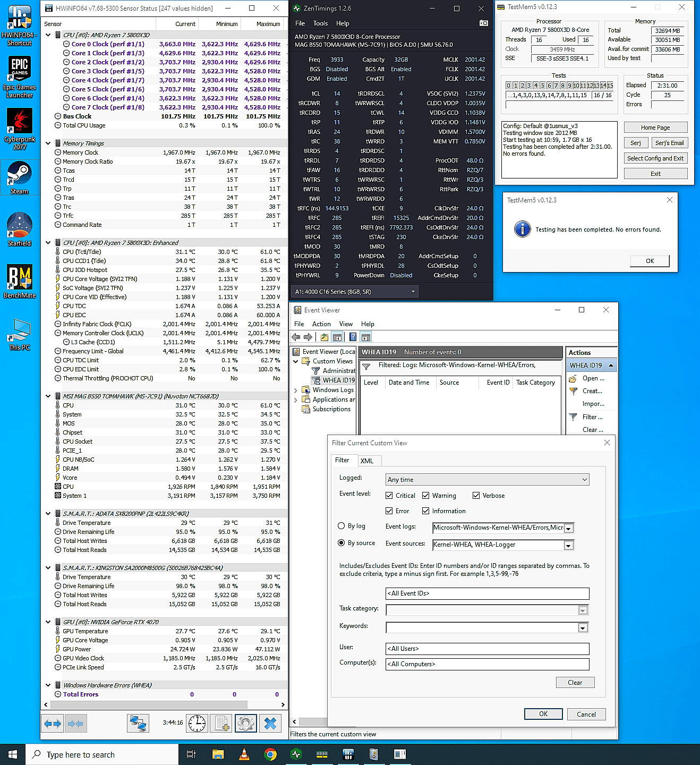Open HWiNFO64 Shortcut desktop icon
This screenshot has height=765, width=700.
[20, 25]
